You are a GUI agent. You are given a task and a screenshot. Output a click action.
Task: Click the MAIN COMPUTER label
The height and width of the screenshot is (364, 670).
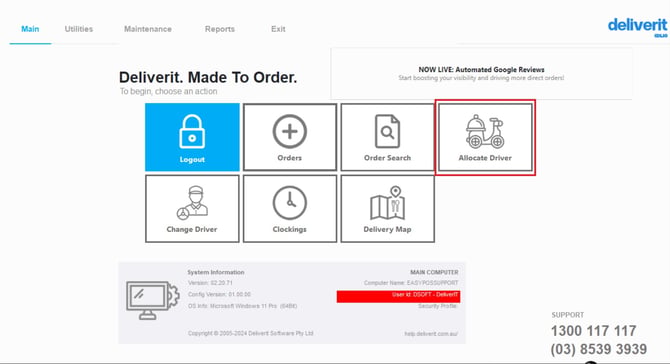434,272
